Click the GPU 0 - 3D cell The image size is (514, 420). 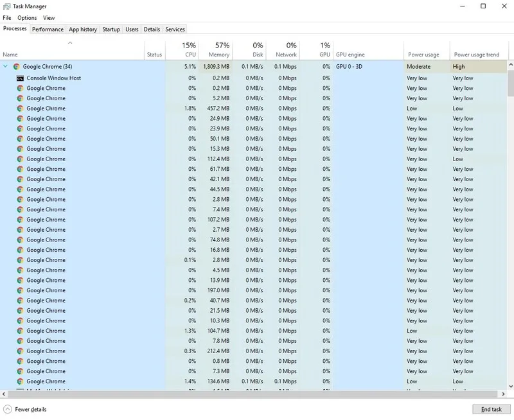349,67
